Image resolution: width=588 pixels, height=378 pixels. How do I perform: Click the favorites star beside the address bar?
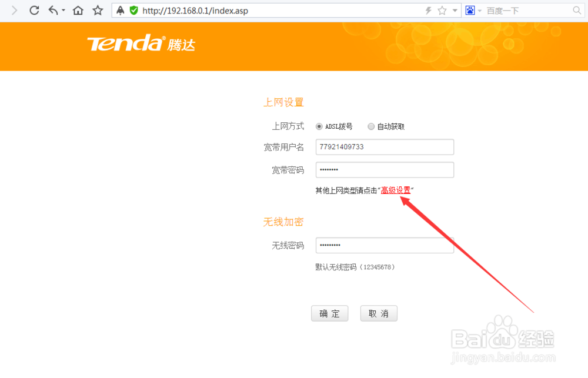coord(97,10)
